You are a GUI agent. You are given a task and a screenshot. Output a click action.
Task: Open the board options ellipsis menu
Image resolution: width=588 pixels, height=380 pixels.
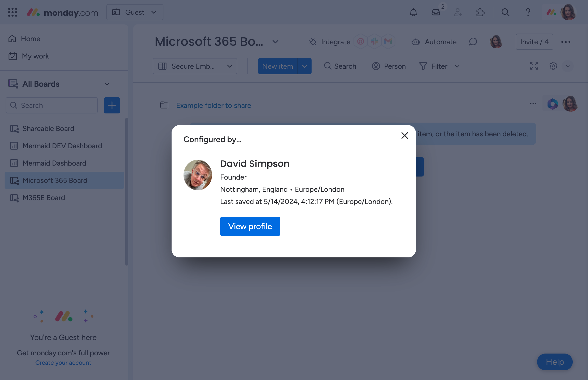[566, 42]
